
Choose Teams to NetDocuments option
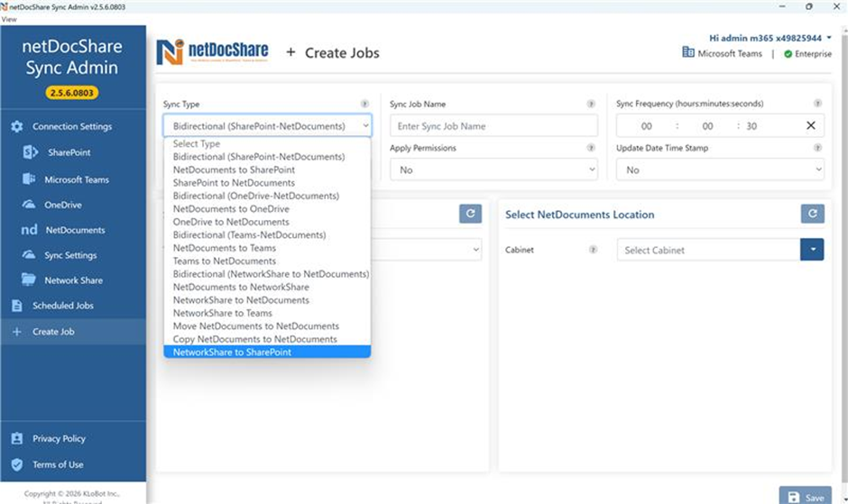267,261
